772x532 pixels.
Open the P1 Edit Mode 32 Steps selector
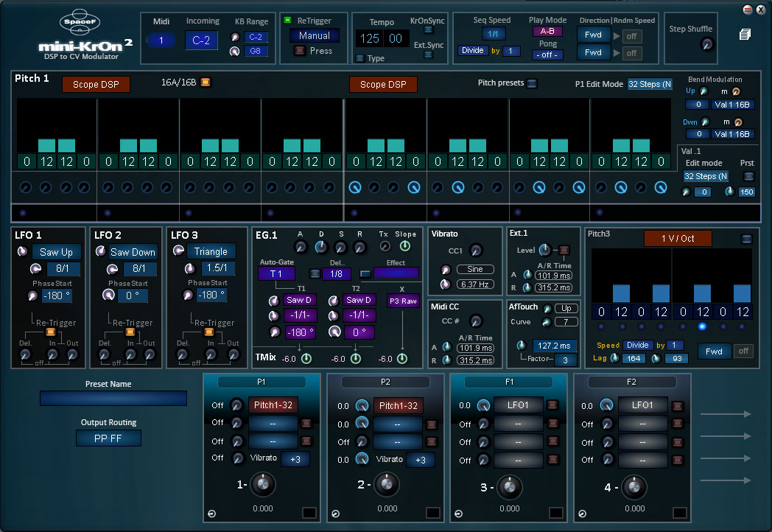[650, 84]
